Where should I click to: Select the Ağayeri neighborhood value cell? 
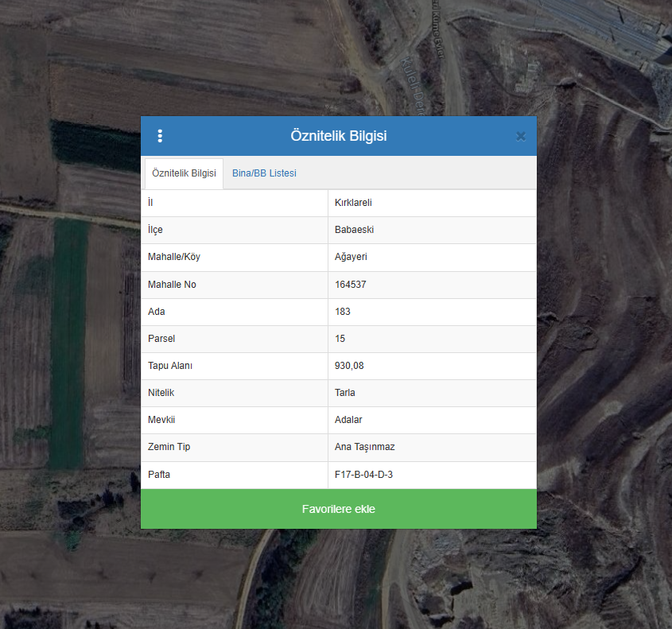[x=351, y=257]
